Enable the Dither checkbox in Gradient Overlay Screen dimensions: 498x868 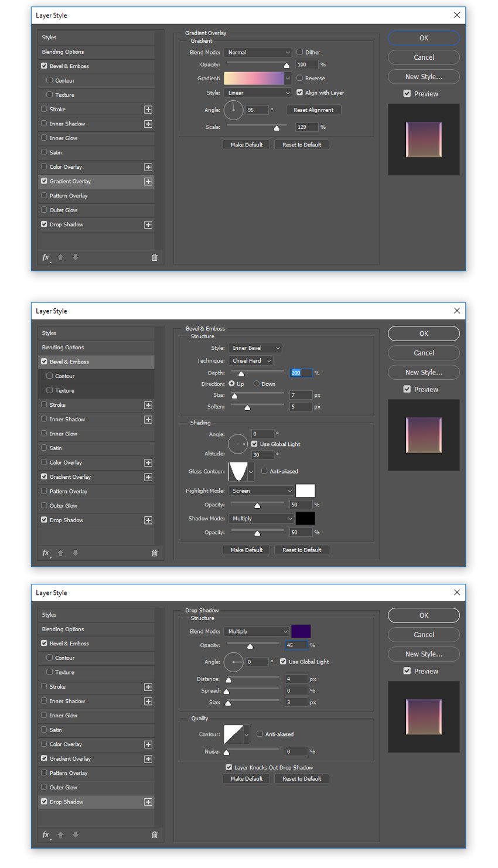pyautogui.click(x=299, y=52)
